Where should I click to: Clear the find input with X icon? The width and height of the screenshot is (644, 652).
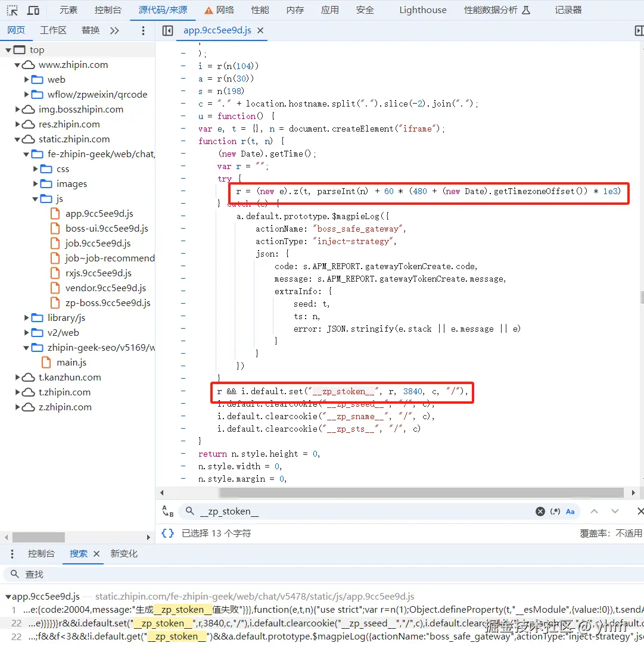(x=540, y=511)
